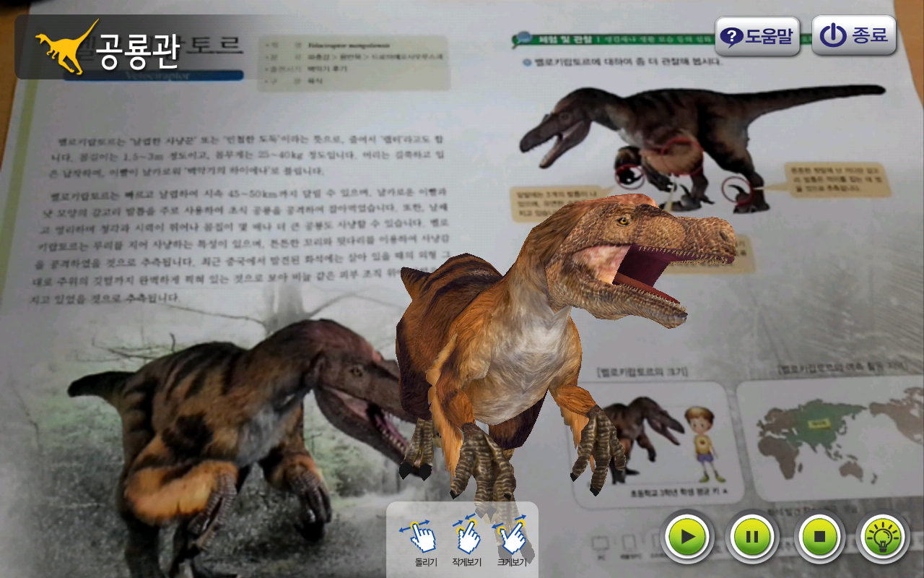Open 도움말 help
This screenshot has width=924, height=578.
(x=757, y=36)
